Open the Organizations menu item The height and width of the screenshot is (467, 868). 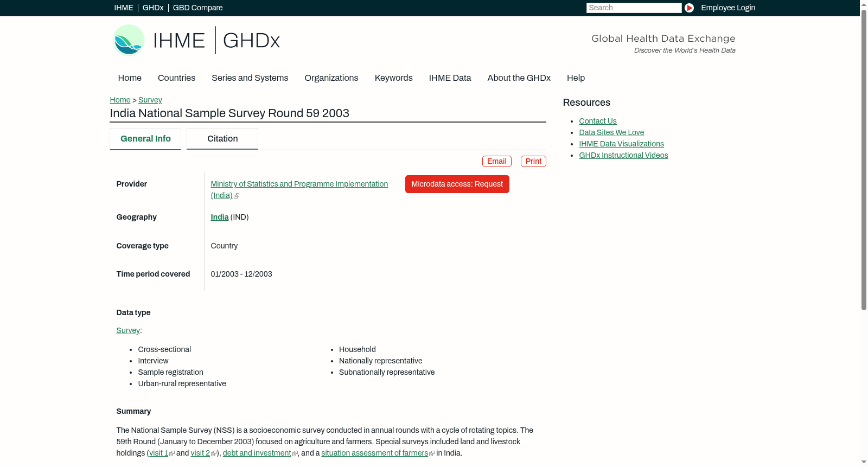click(331, 78)
